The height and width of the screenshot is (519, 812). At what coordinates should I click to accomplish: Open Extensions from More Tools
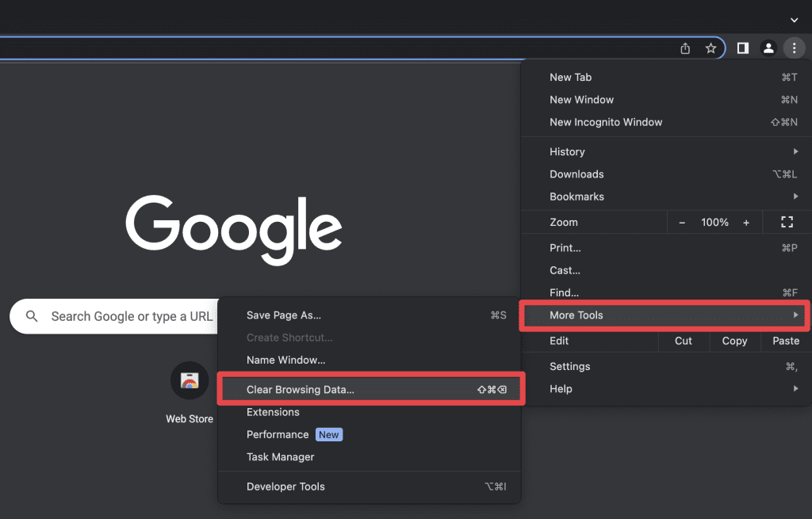370,412
